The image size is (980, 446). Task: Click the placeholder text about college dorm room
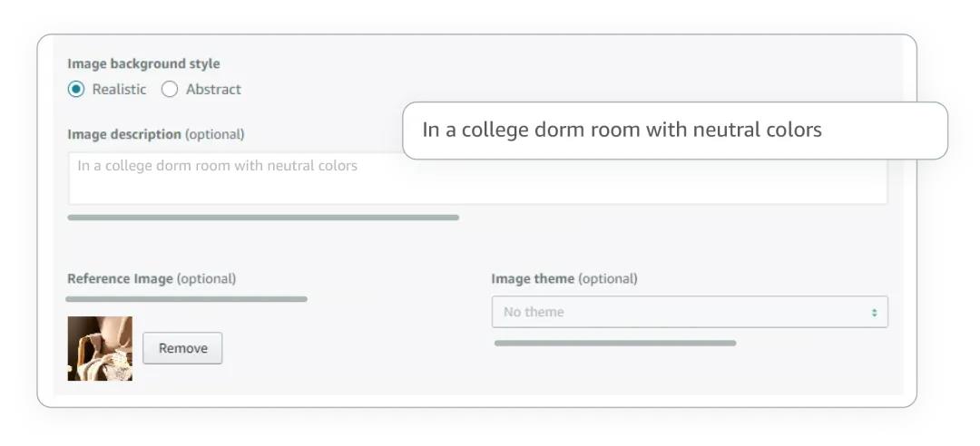point(218,166)
